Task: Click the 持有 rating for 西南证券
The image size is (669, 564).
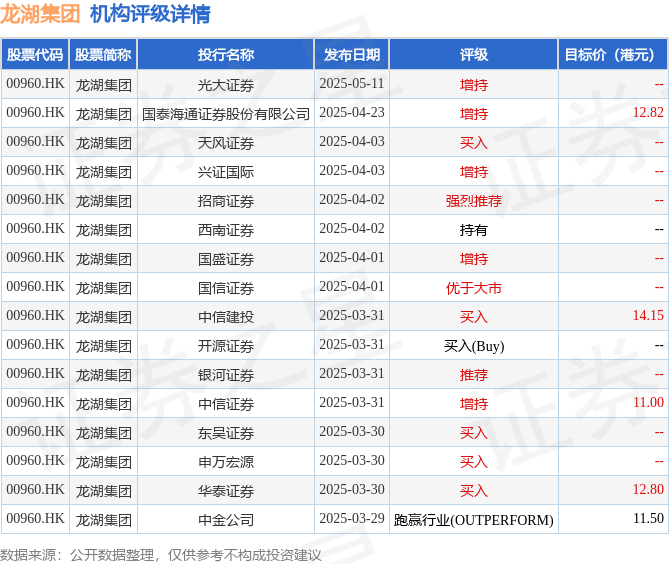Action: (x=474, y=230)
